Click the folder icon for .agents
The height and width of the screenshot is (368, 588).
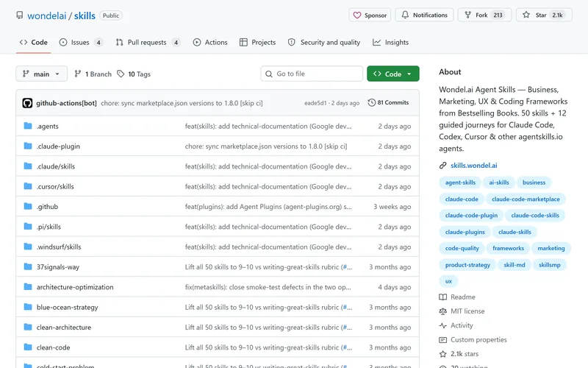tap(28, 126)
